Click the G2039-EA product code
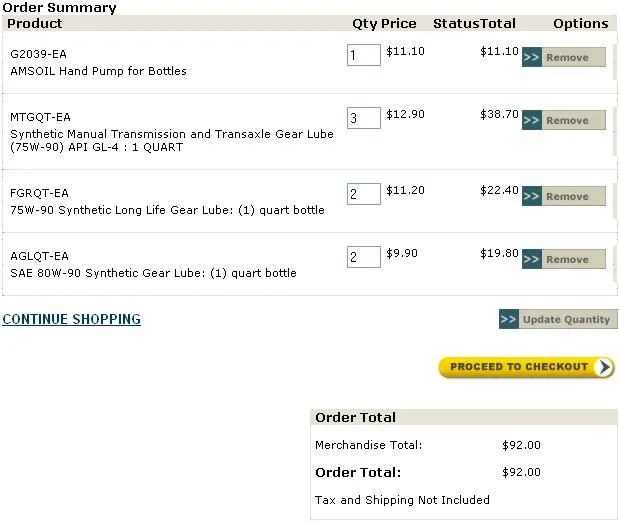 [x=38, y=53]
